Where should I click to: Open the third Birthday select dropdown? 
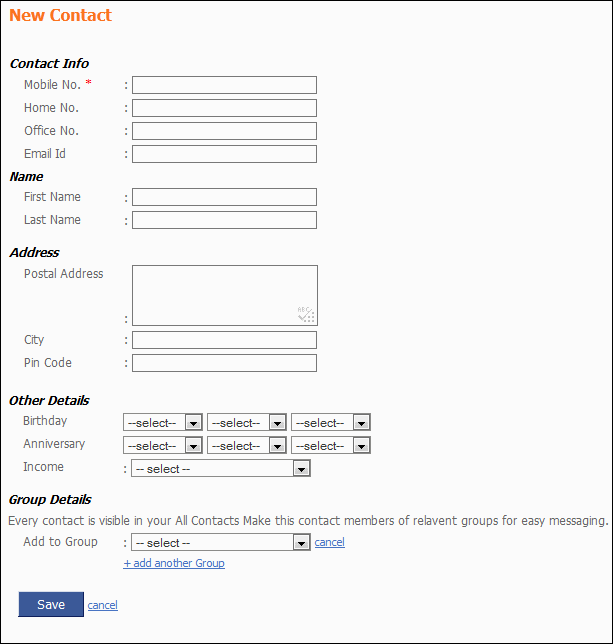point(331,422)
